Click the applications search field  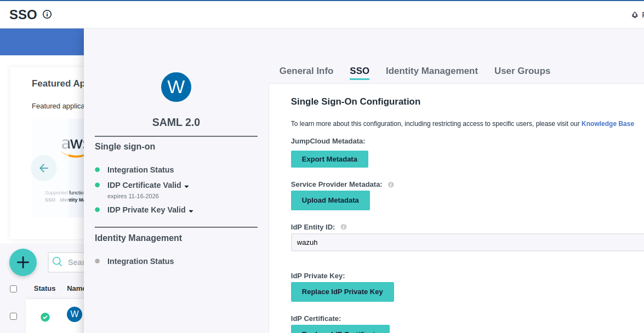click(66, 262)
